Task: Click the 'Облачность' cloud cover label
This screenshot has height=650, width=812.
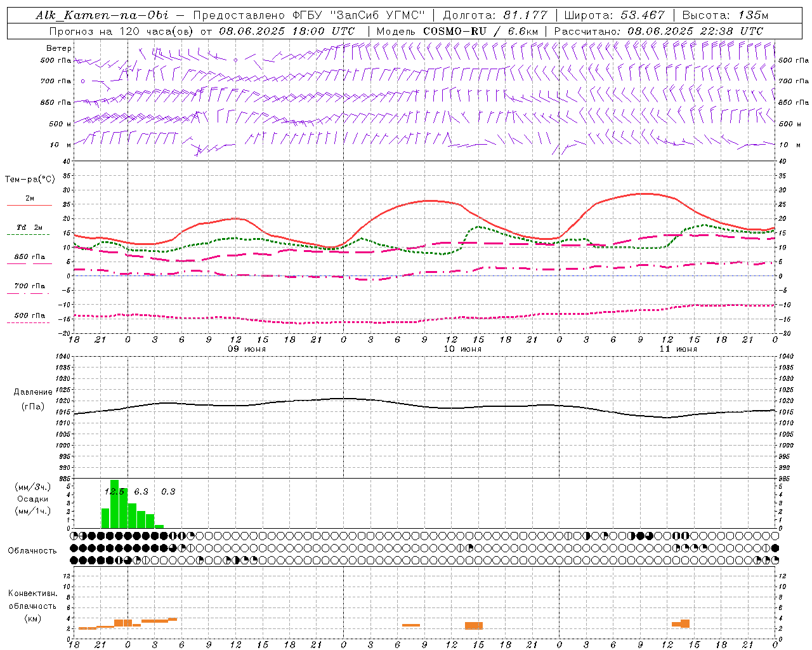Action: click(32, 550)
